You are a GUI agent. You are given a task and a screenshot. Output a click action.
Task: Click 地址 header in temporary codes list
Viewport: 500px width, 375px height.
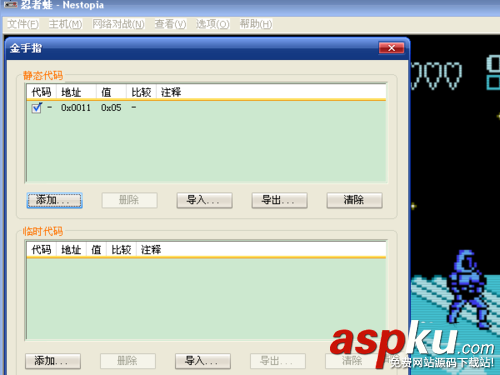tap(71, 249)
